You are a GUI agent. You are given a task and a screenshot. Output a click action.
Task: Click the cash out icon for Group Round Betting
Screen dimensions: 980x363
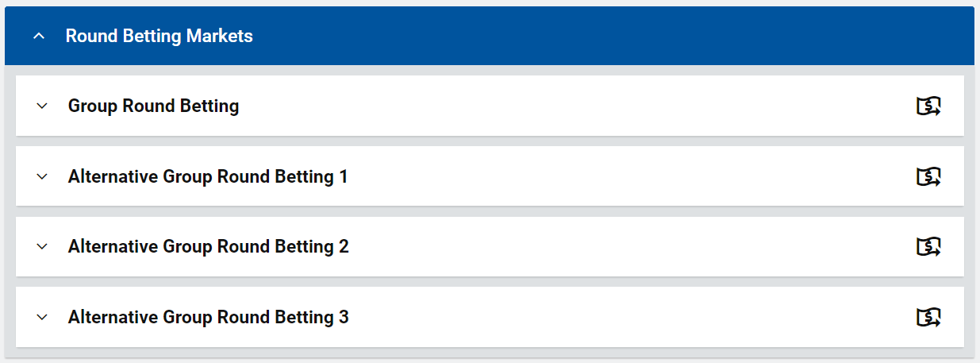click(928, 106)
